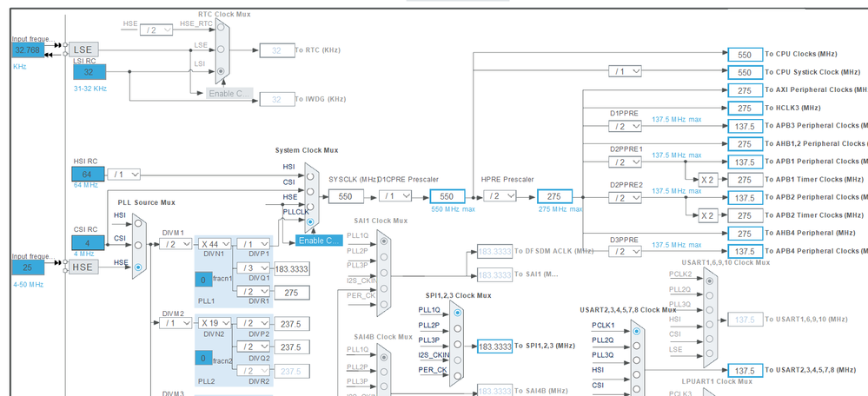Open the D2PPRE1 prescaler dropdown
868x396 pixels.
pyautogui.click(x=625, y=162)
